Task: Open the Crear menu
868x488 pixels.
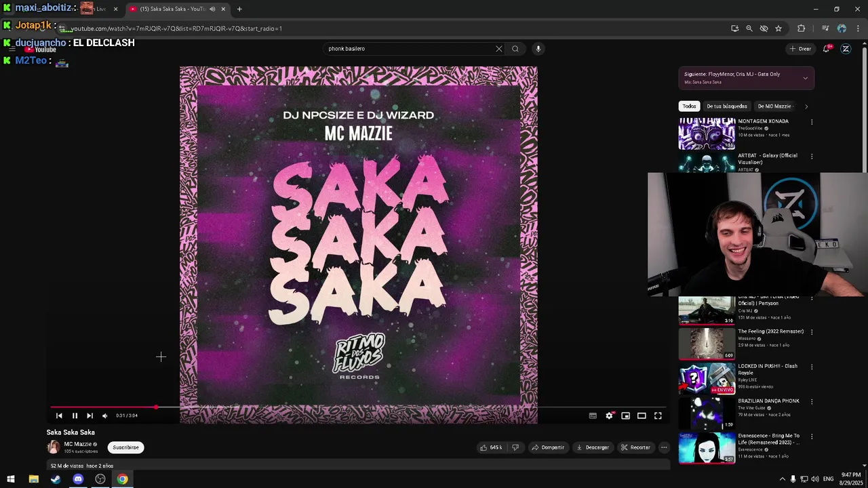Action: pyautogui.click(x=800, y=49)
